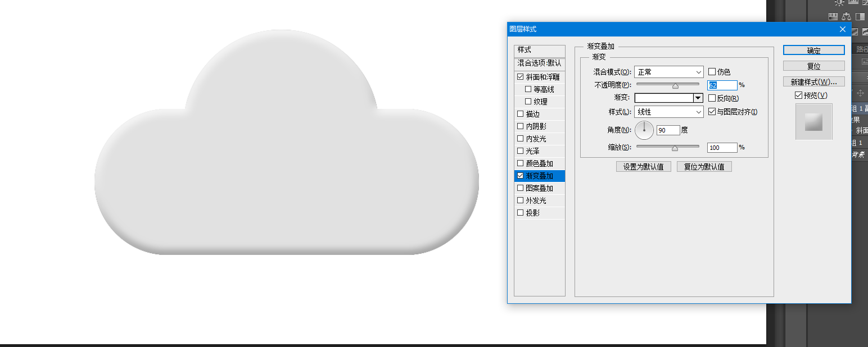Click the Black & White adjustment icon
This screenshot has width=868, height=347.
click(x=860, y=17)
